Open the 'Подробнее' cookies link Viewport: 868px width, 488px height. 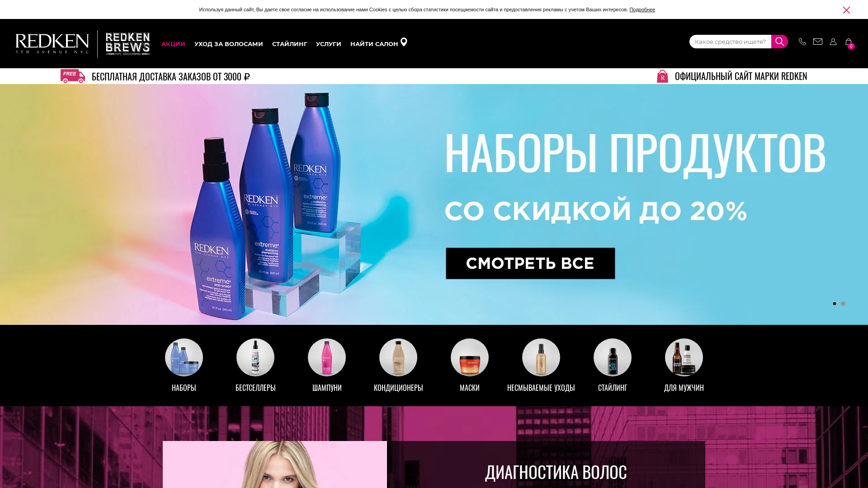pyautogui.click(x=642, y=9)
